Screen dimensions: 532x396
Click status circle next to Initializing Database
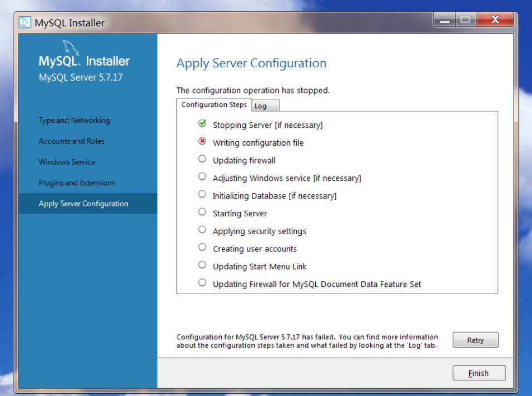click(x=202, y=194)
